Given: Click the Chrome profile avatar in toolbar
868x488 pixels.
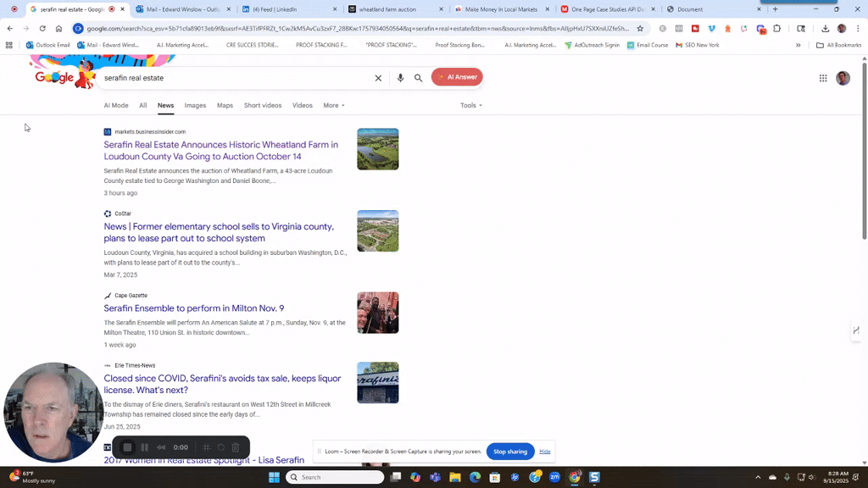Looking at the screenshot, I should click(x=842, y=28).
